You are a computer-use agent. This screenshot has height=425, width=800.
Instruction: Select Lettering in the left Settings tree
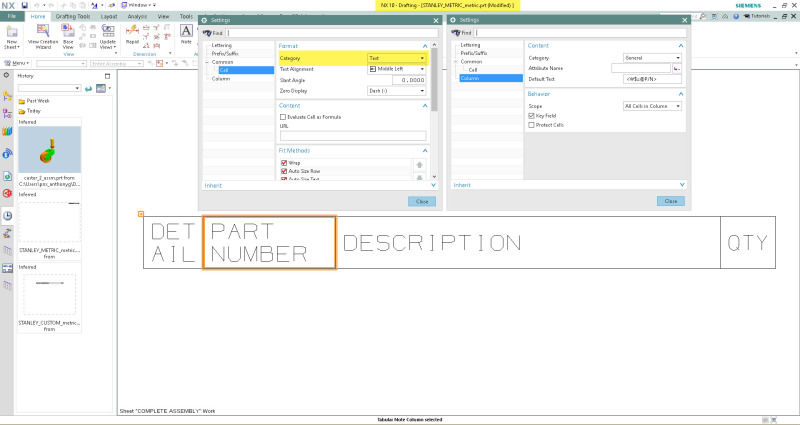[x=221, y=45]
